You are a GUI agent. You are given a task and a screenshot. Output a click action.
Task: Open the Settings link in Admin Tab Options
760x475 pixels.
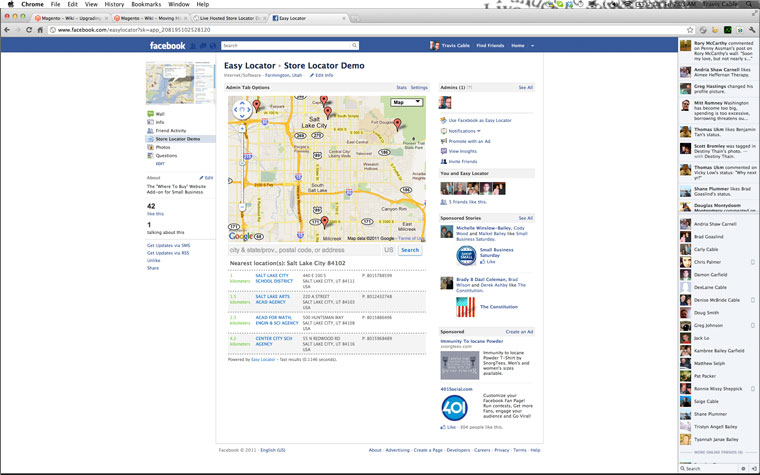point(419,88)
